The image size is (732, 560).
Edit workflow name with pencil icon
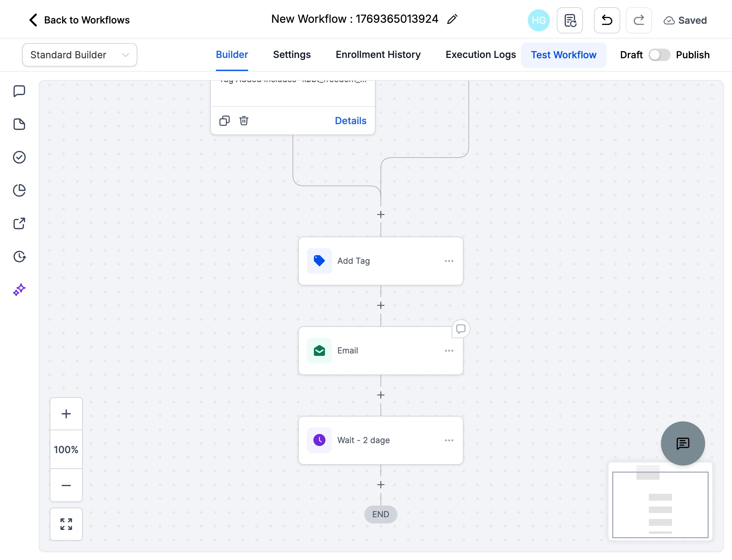(452, 19)
